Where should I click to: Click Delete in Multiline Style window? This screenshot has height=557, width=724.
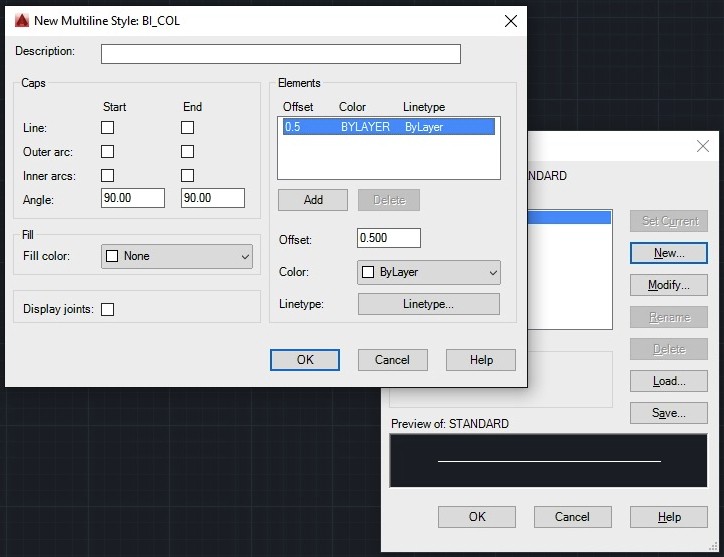click(669, 349)
